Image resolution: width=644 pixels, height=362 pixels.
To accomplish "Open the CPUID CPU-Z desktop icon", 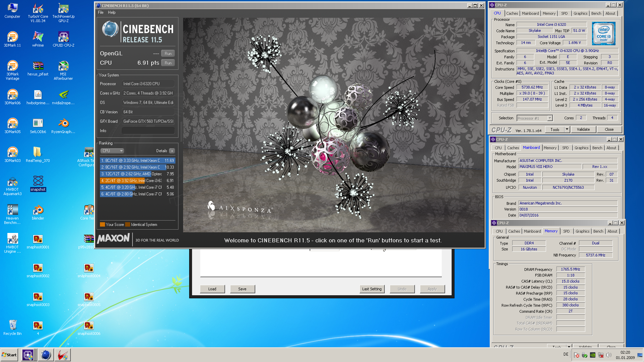I will tap(63, 39).
